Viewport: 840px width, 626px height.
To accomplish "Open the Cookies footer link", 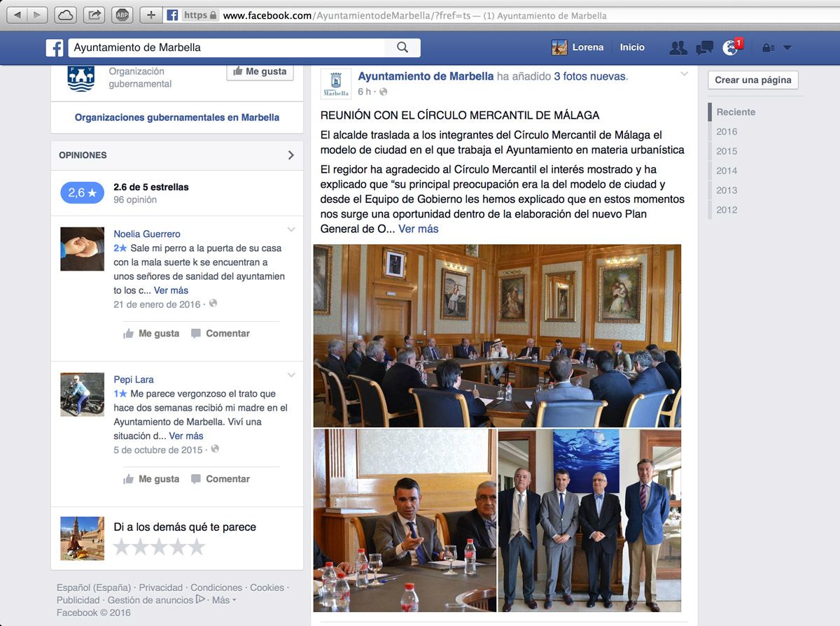I will coord(267,588).
